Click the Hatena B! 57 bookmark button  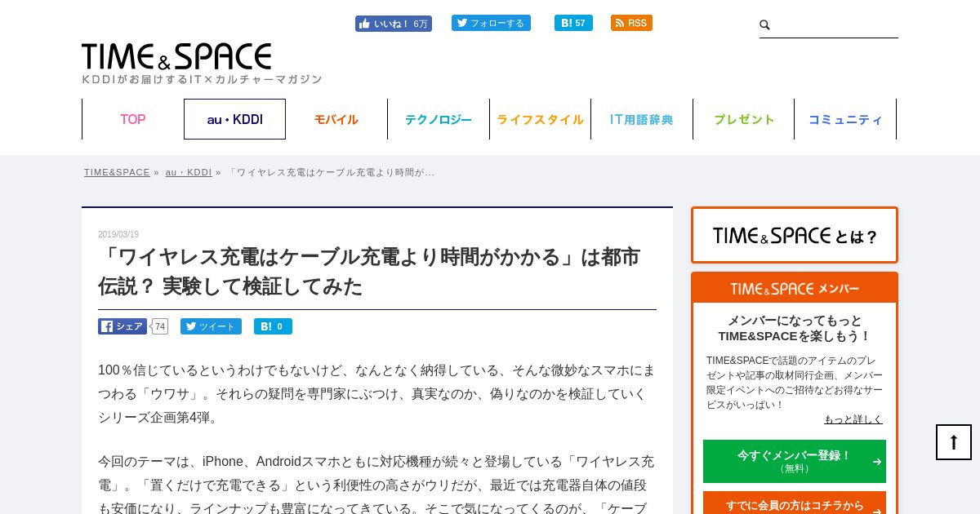(573, 23)
